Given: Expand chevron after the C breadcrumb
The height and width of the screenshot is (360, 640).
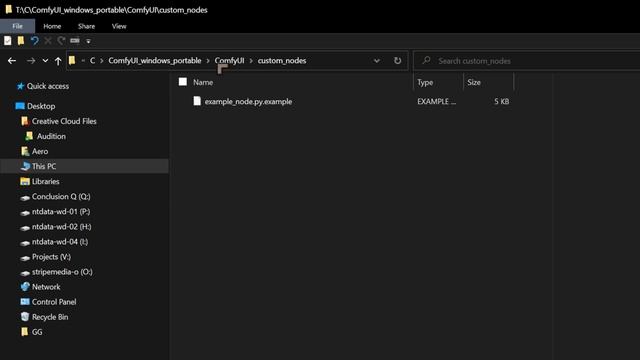Looking at the screenshot, I should pos(102,61).
